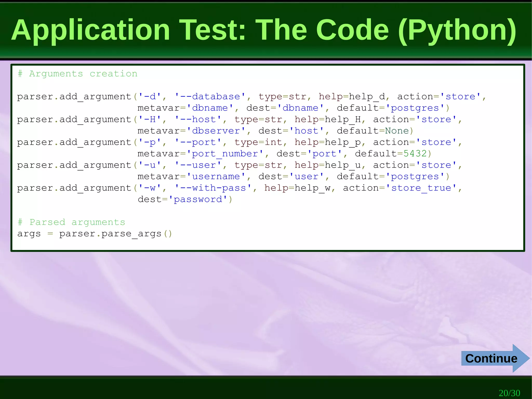The height and width of the screenshot is (399, 532).
Task: Click the string 'dbserver' metavar value
Action: coord(216,131)
